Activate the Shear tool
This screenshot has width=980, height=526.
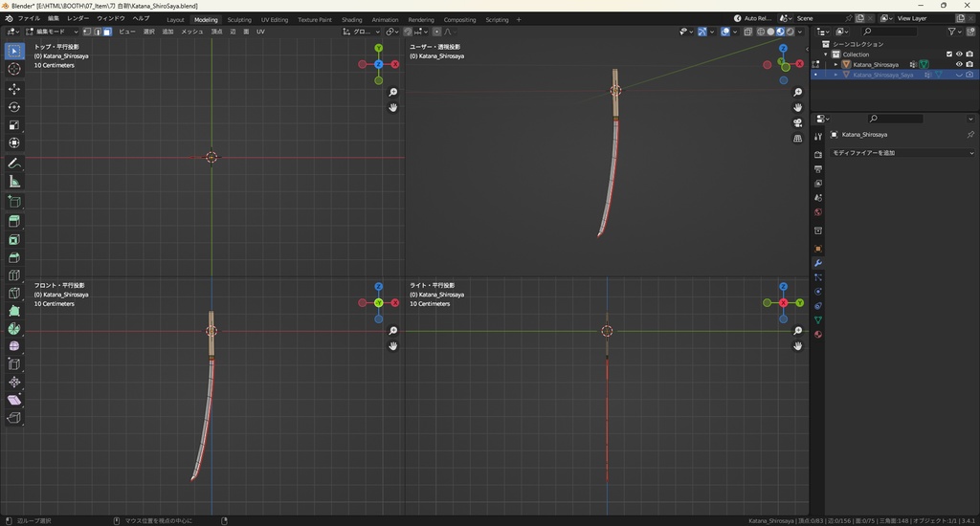point(14,400)
